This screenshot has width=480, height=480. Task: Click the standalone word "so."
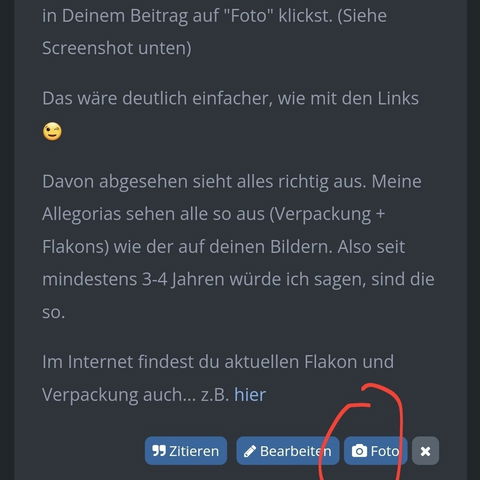click(x=53, y=313)
